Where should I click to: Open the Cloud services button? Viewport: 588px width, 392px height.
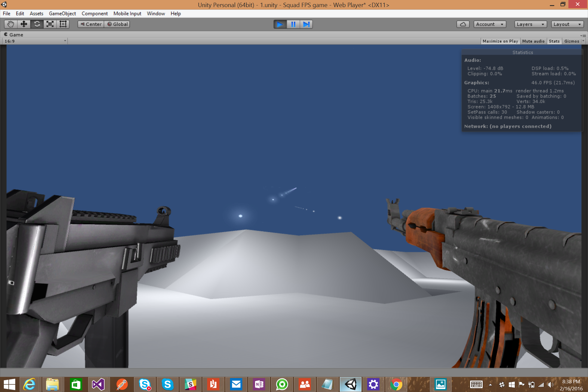463,24
